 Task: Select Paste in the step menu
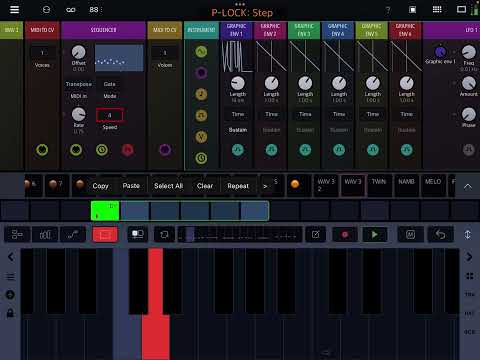131,186
